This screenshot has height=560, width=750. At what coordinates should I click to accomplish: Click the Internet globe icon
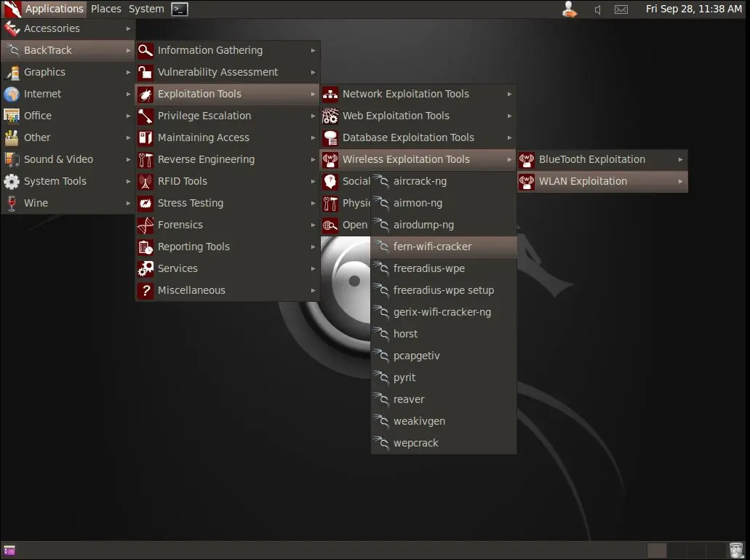(12, 95)
